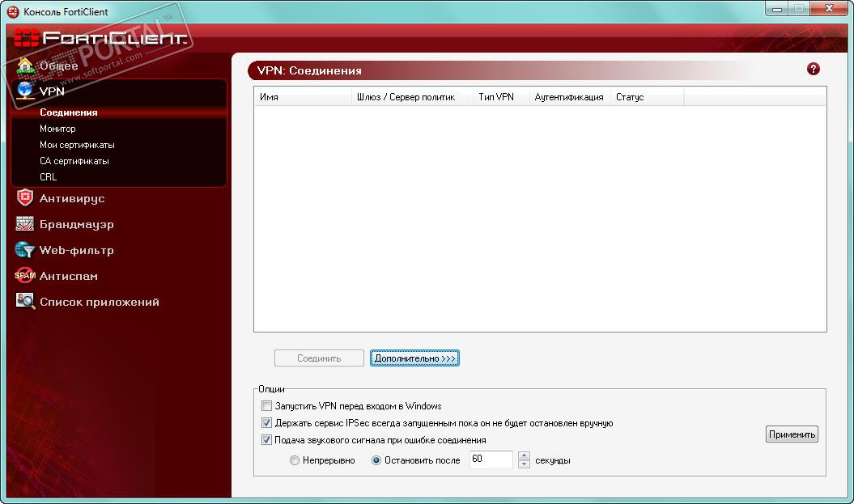
Task: Click the Соединить button
Action: pyautogui.click(x=319, y=358)
